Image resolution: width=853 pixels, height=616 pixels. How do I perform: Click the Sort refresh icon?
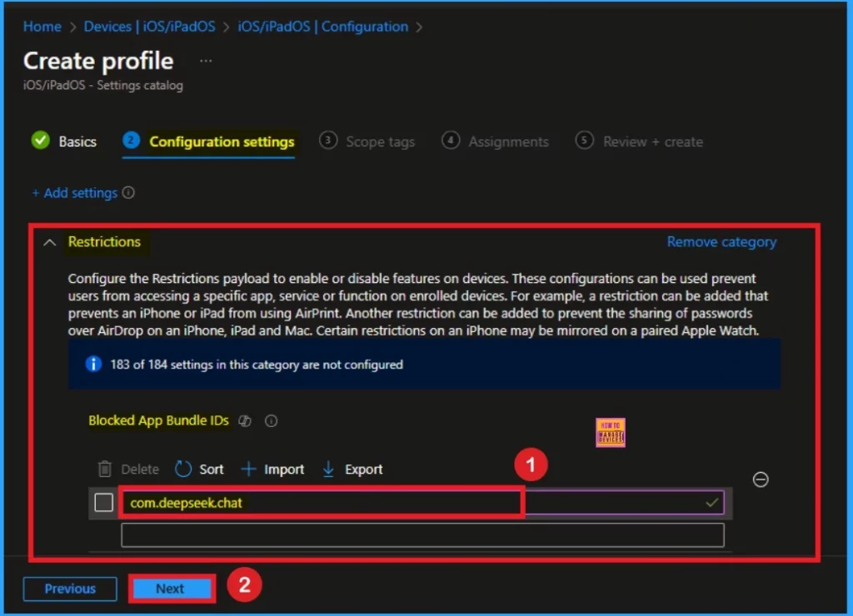pos(183,469)
